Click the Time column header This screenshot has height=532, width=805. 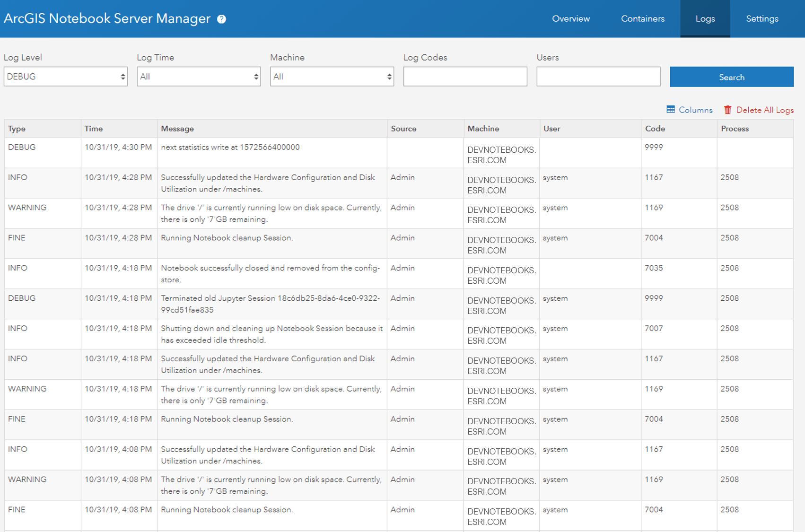pos(93,128)
